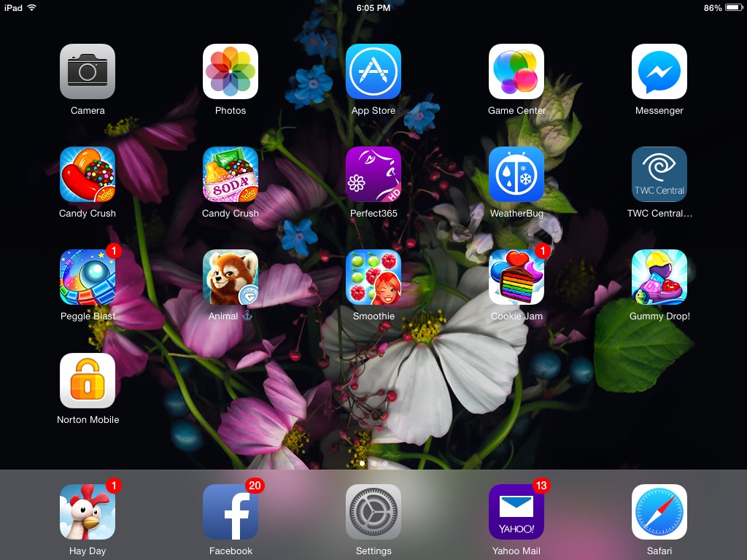Tap the WeatherBug label text
The width and height of the screenshot is (747, 560).
pos(516,214)
